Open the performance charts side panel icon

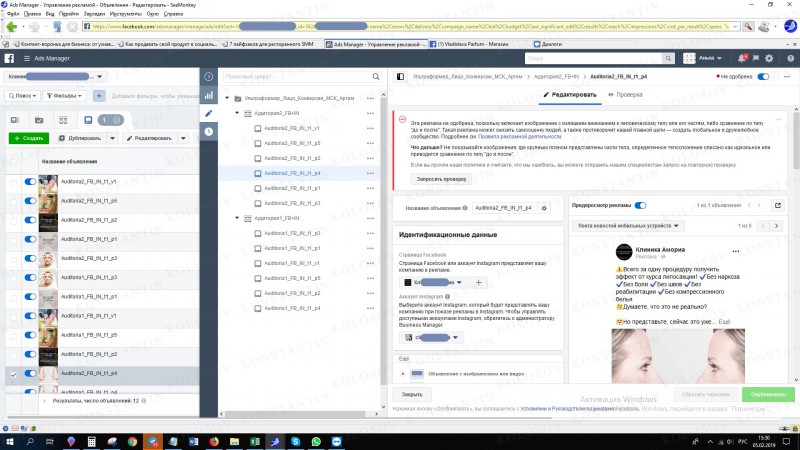coord(209,95)
